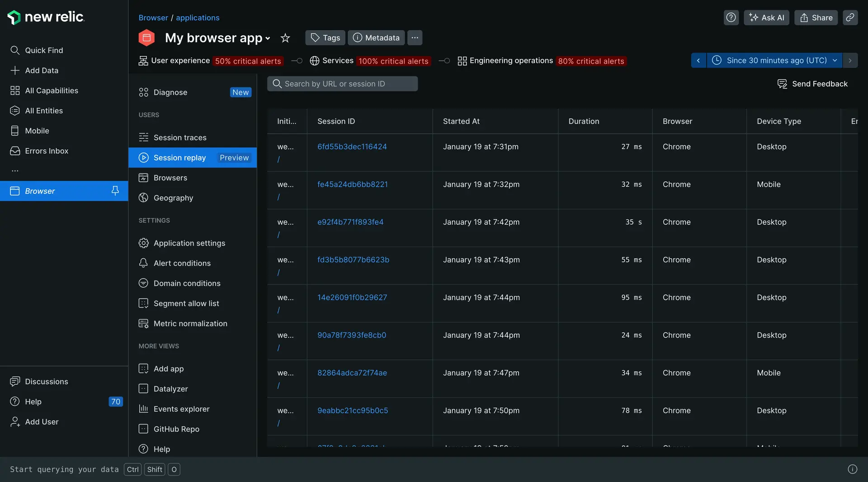Image resolution: width=868 pixels, height=482 pixels.
Task: Favorite the app with the star icon
Action: pos(285,38)
